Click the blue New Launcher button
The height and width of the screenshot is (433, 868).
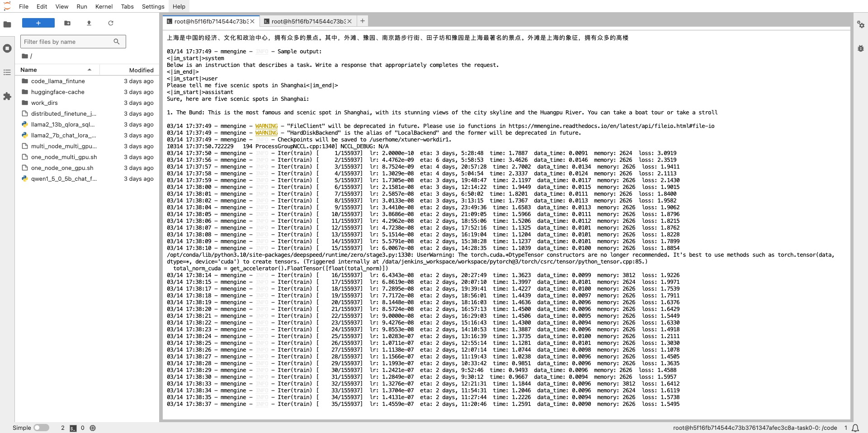tap(38, 23)
